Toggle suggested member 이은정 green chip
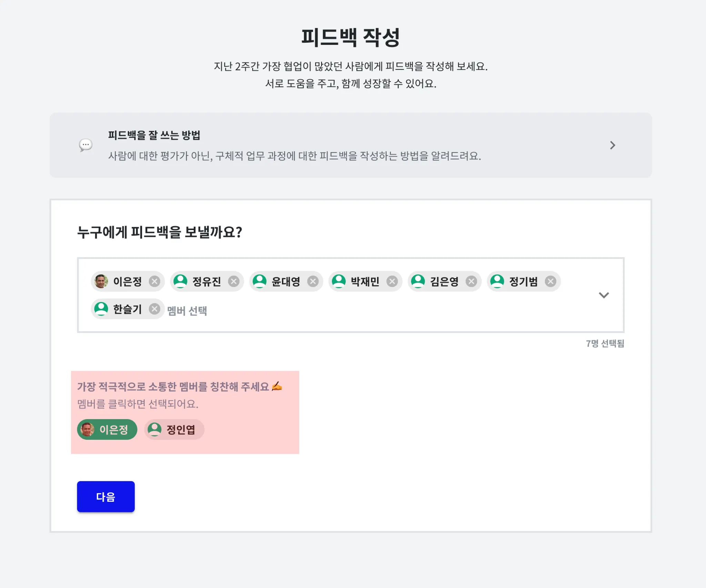 click(107, 429)
